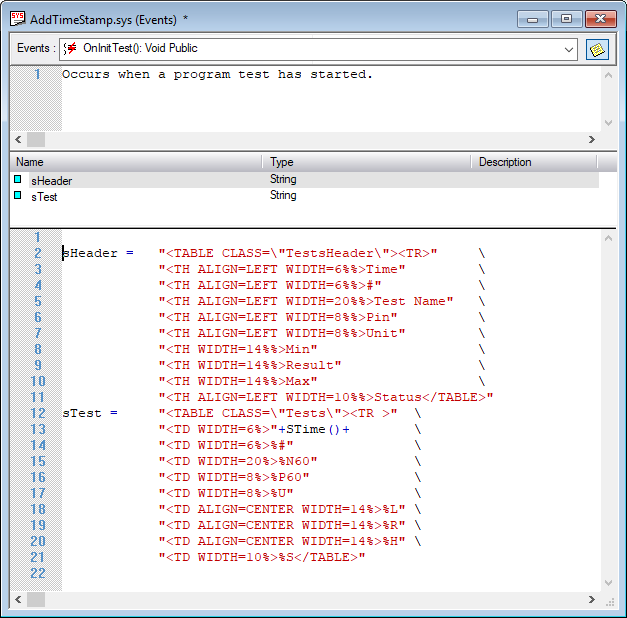Click the String type cell of sTest

(283, 195)
